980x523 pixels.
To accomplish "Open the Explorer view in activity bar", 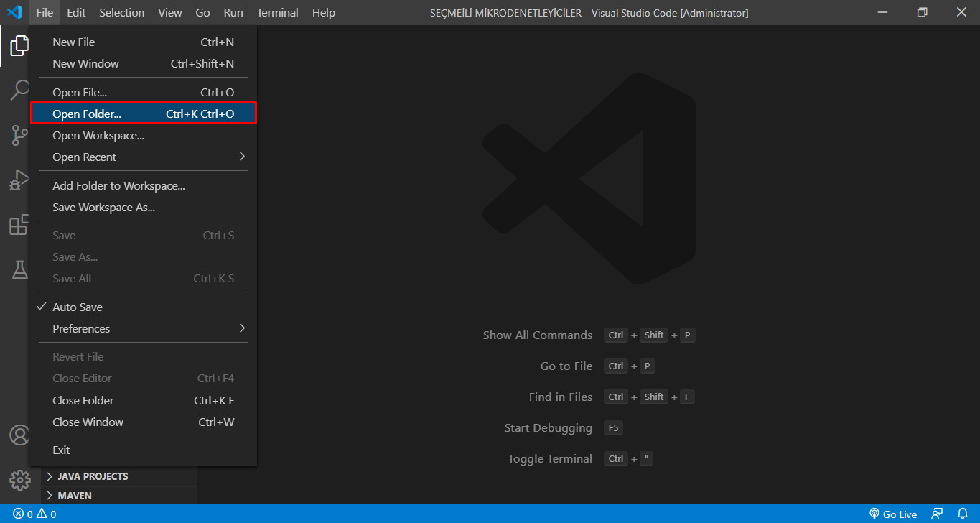I will click(x=19, y=46).
